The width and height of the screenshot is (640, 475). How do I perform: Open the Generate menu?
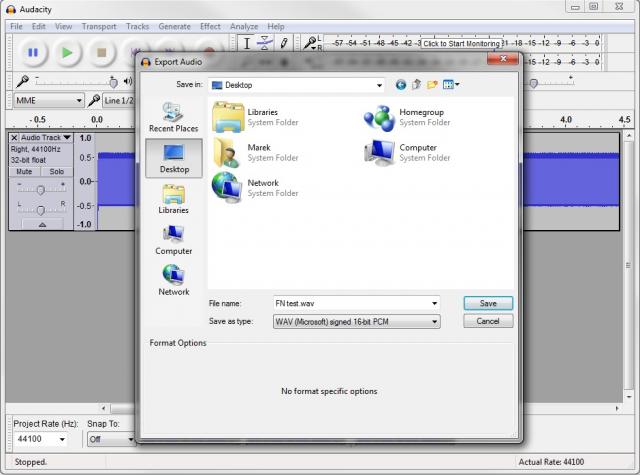coord(174,27)
